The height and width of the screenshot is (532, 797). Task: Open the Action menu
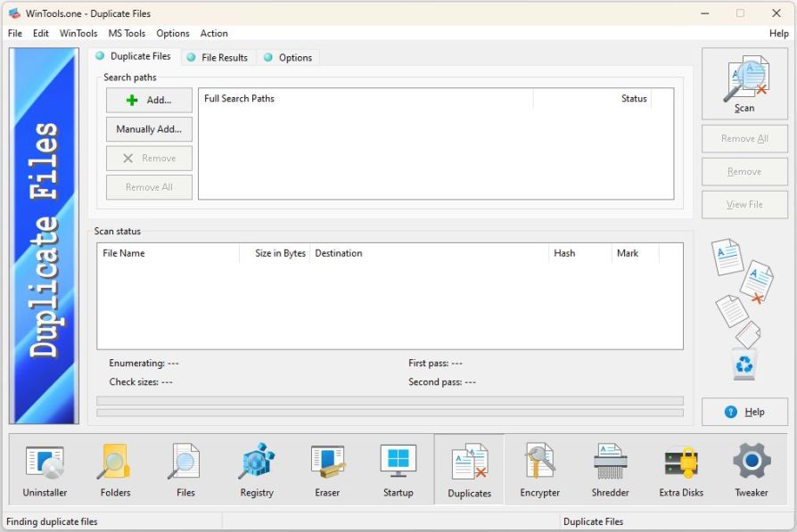tap(214, 33)
